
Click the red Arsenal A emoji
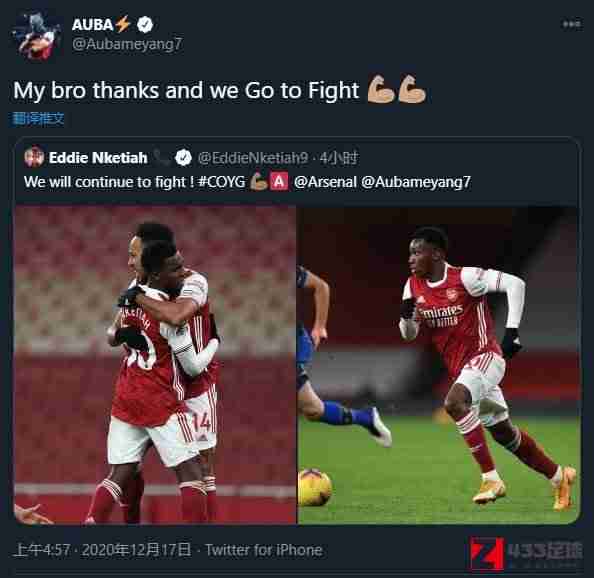[279, 181]
